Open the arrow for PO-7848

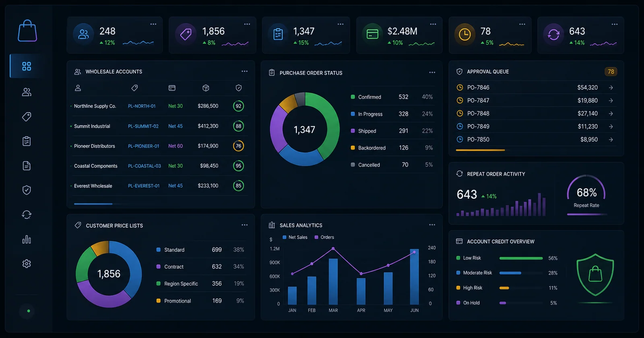[611, 113]
